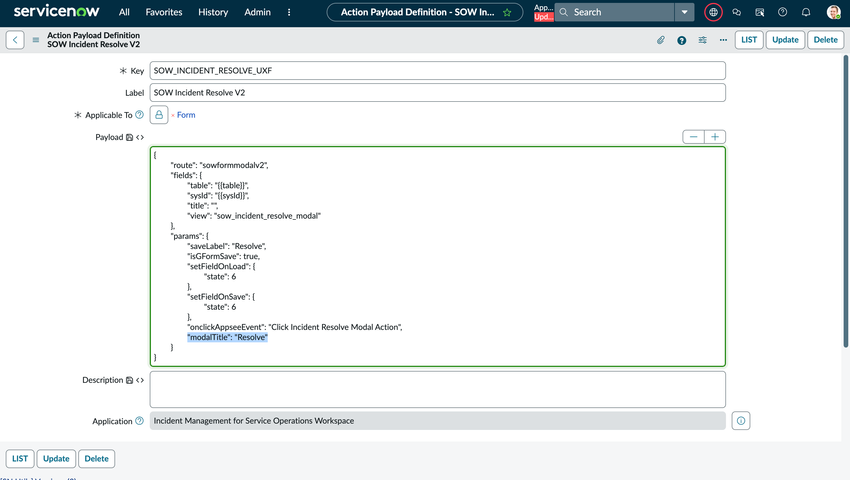
Task: Click the top Delete button
Action: coord(826,40)
